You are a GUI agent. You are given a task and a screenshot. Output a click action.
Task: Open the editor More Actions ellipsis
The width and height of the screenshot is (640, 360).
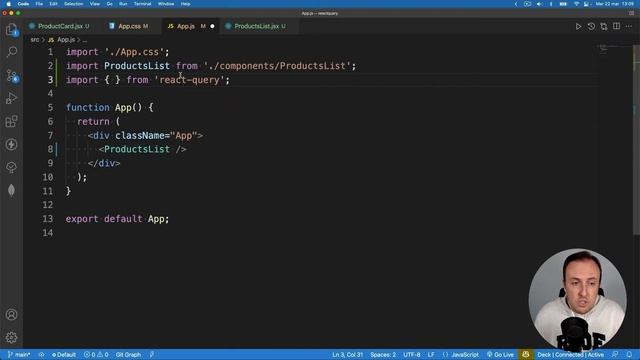pyautogui.click(x=629, y=27)
